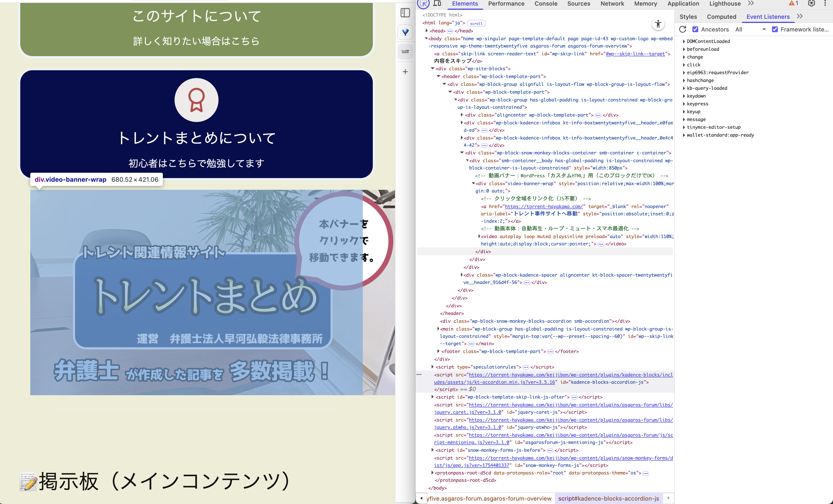The height and width of the screenshot is (504, 833).
Task: Open the Lighthouse tab
Action: (725, 4)
